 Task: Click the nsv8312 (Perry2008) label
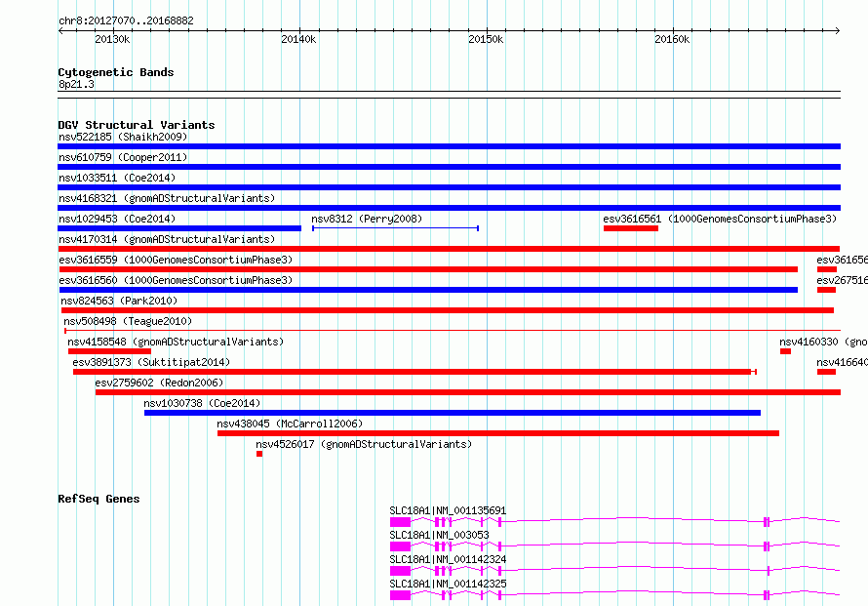coord(367,219)
